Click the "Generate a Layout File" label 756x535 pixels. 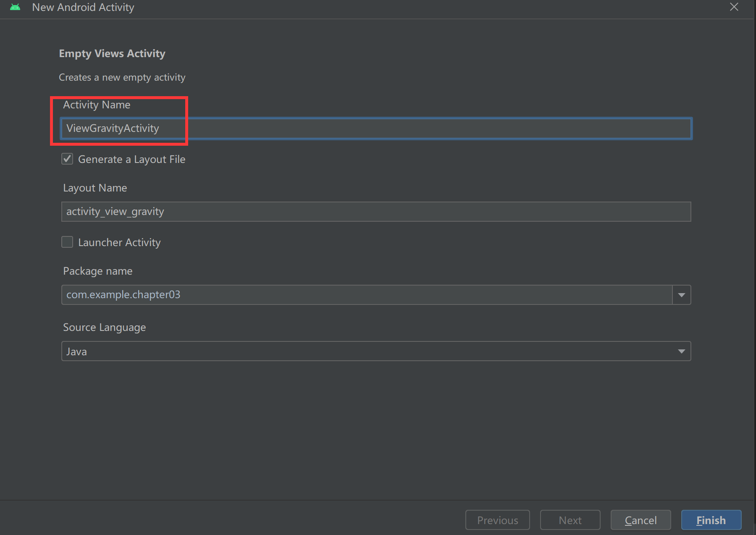pyautogui.click(x=132, y=160)
